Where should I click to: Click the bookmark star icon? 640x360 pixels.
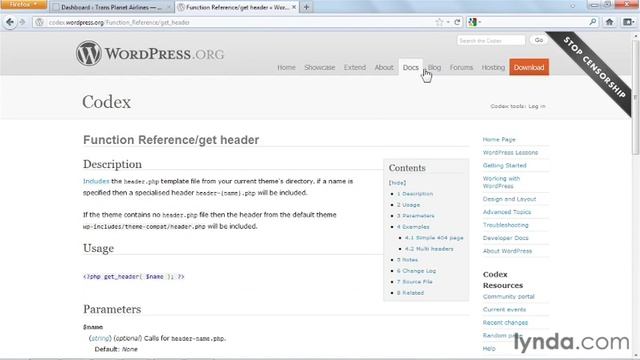439,22
